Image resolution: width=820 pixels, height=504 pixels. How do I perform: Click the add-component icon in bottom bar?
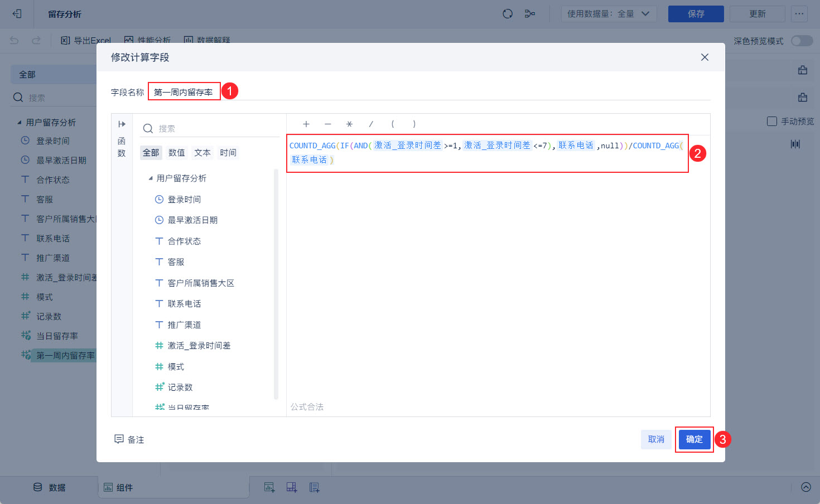pos(292,487)
